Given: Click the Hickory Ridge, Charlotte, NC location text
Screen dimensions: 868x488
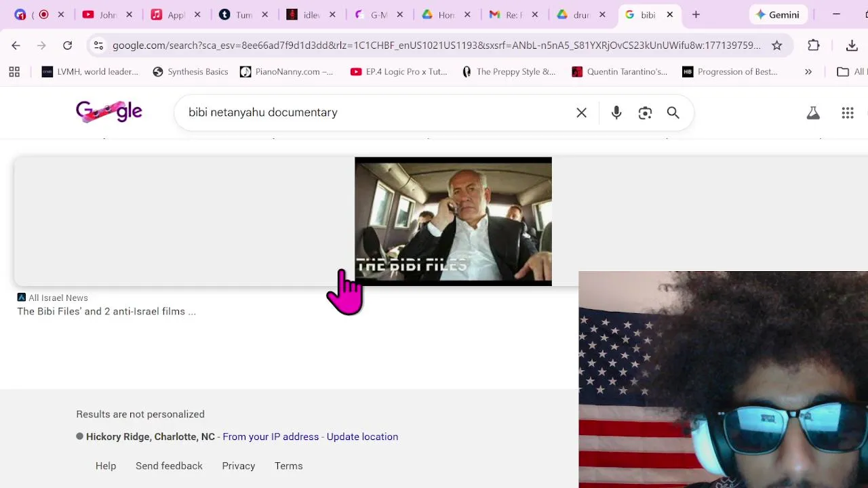Looking at the screenshot, I should [151, 436].
